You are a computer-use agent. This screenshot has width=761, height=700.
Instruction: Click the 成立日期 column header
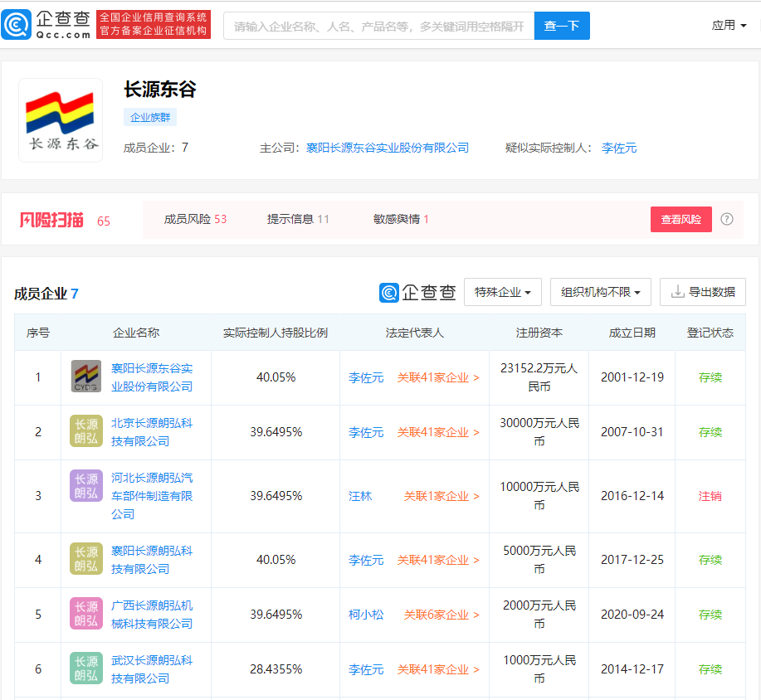[x=632, y=333]
